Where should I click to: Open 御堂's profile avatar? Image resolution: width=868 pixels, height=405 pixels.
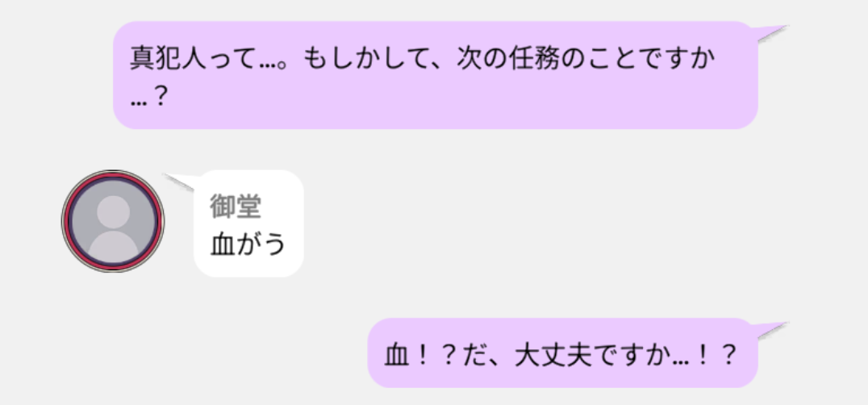113,221
